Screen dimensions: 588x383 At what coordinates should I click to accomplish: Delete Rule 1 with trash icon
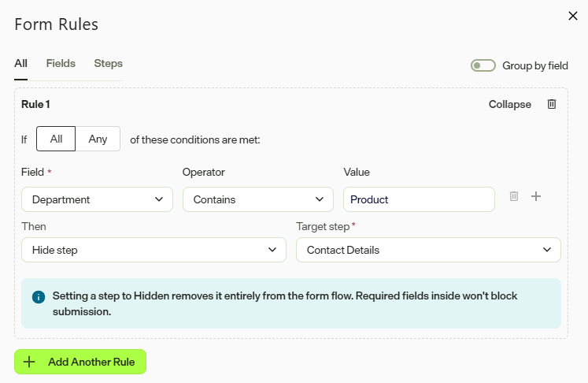pos(551,104)
